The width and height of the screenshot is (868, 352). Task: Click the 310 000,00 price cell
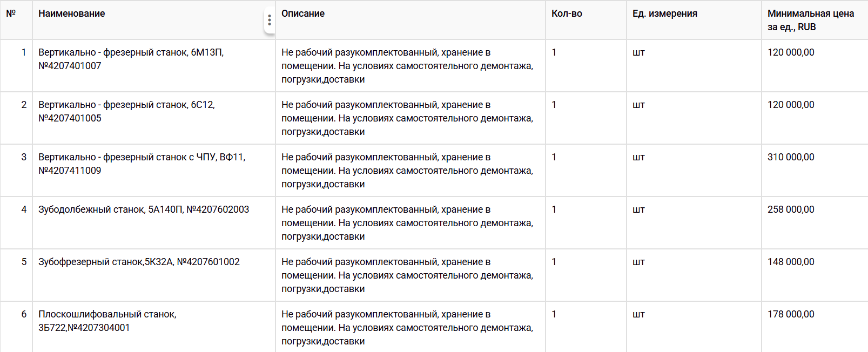pos(791,157)
